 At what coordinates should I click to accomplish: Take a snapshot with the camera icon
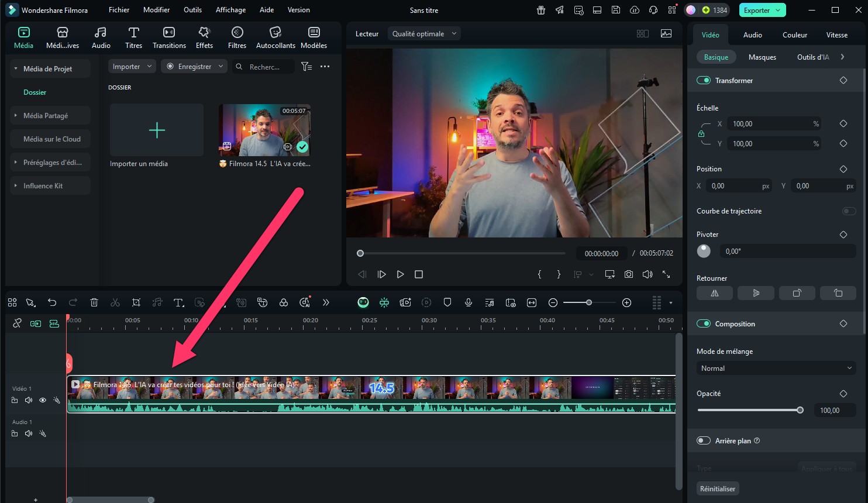[x=629, y=274]
